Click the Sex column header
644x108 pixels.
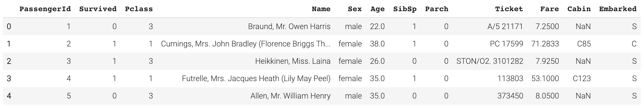coord(355,9)
